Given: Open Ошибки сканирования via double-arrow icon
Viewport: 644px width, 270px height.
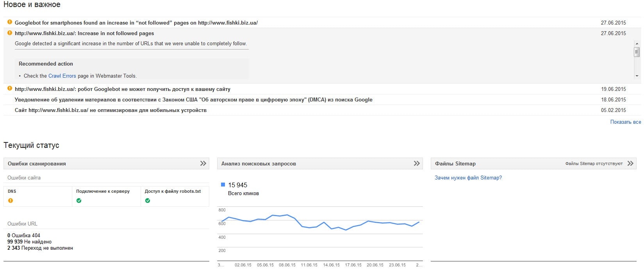Looking at the screenshot, I should pyautogui.click(x=203, y=163).
